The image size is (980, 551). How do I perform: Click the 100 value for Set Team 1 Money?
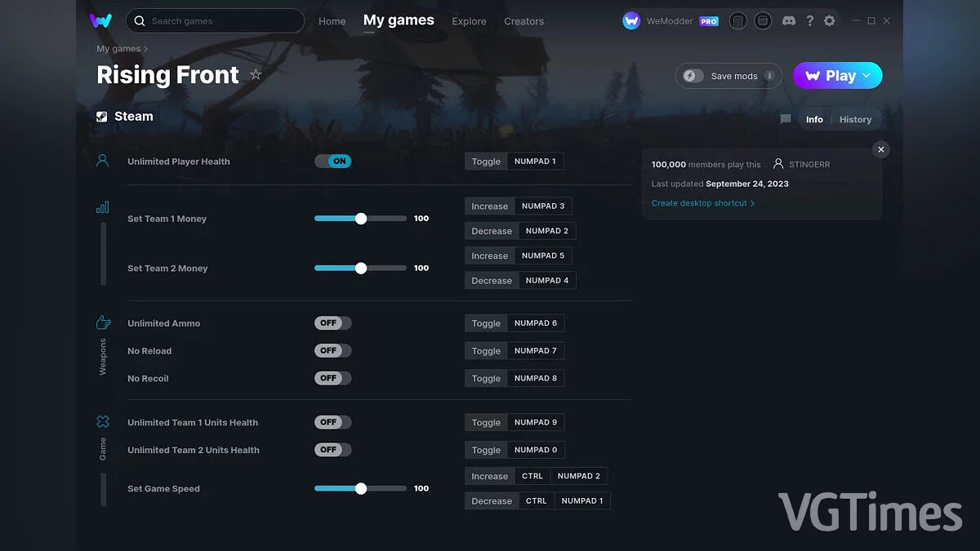(x=421, y=219)
